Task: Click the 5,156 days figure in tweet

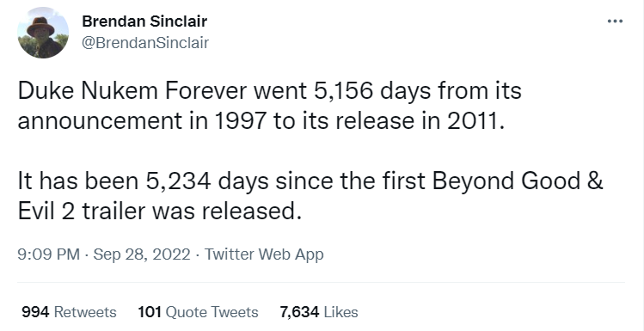Action: point(372,91)
